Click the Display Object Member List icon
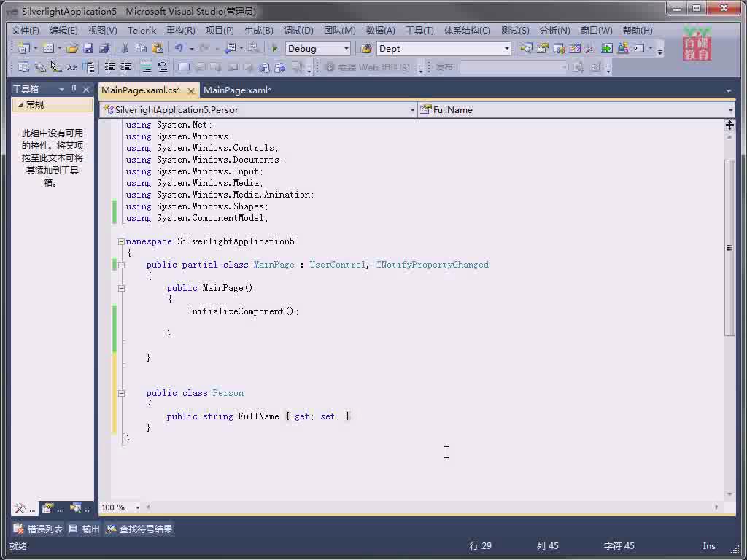747x560 pixels. point(23,67)
